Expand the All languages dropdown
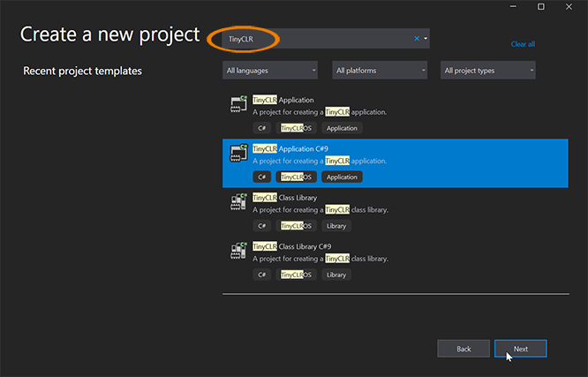 (x=270, y=70)
